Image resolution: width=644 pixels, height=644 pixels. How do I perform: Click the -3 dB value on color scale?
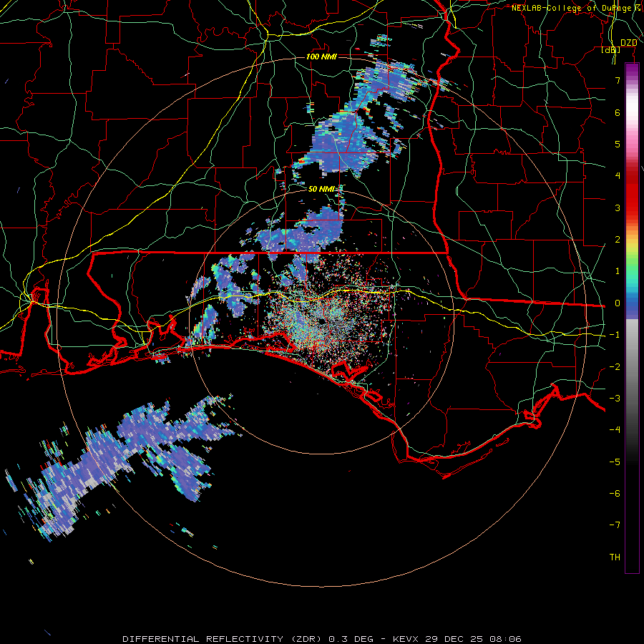(x=615, y=399)
